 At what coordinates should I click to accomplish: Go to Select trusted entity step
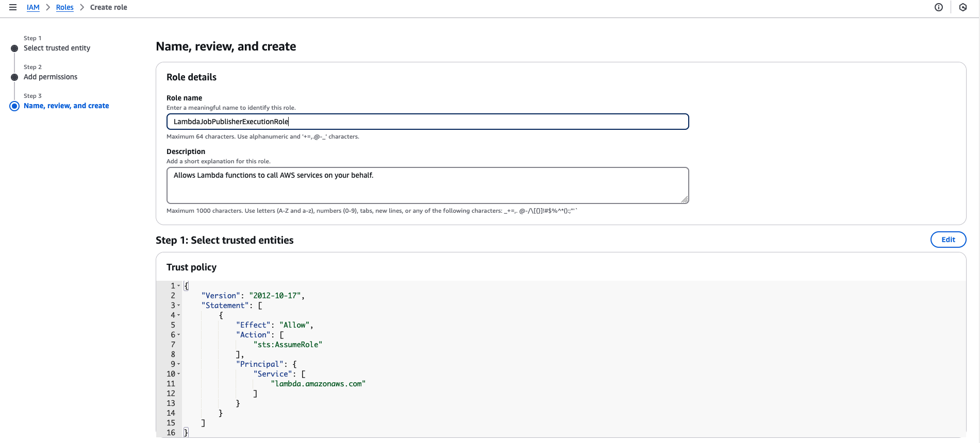click(x=57, y=48)
